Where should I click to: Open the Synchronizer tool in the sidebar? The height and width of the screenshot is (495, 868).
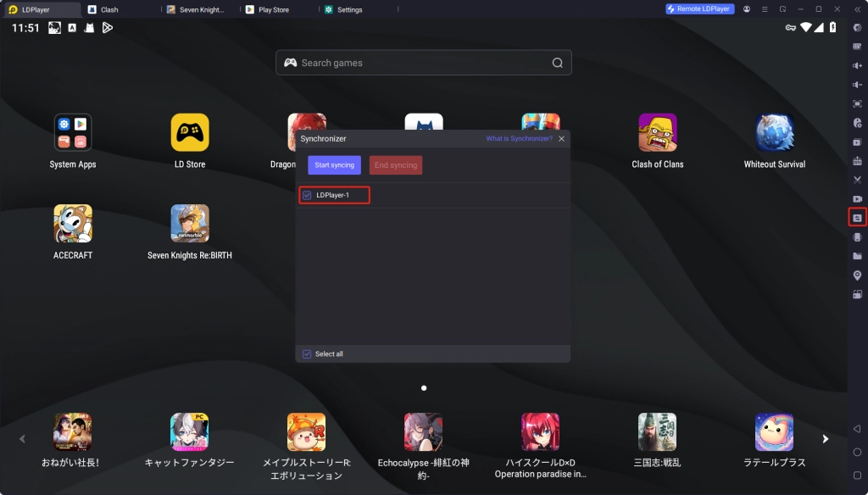pos(857,218)
